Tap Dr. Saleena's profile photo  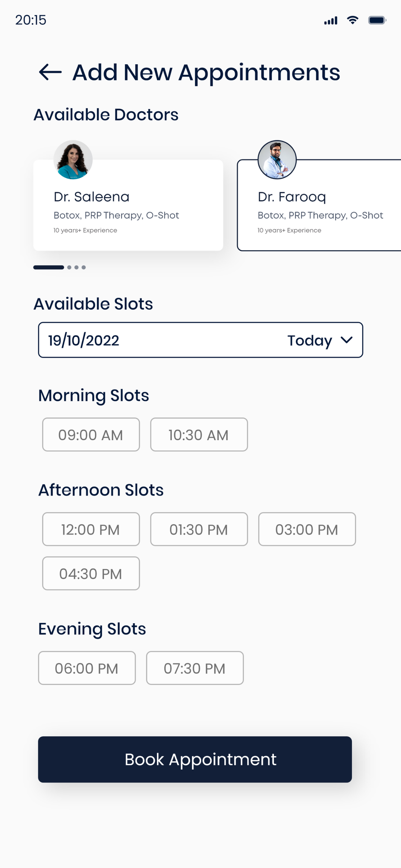[73, 160]
